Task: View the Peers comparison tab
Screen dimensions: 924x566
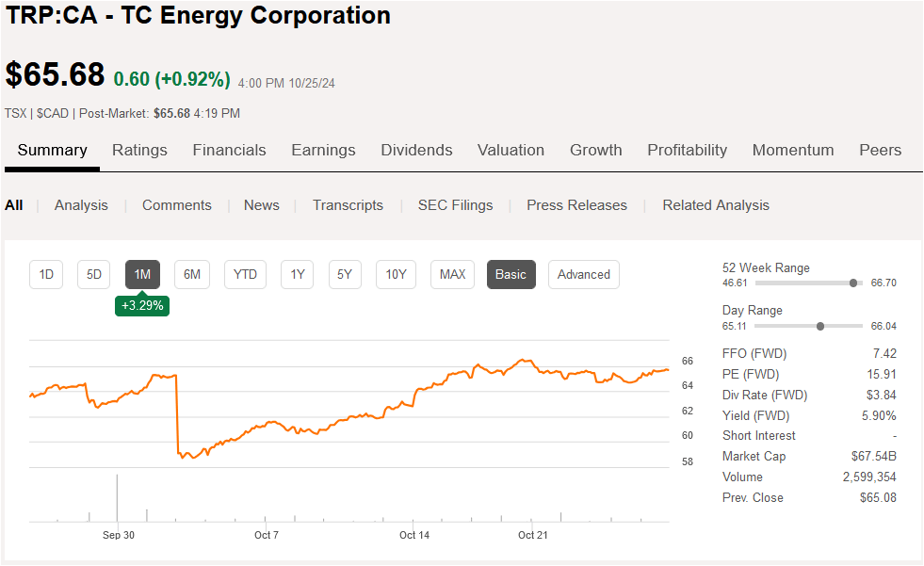Action: (880, 150)
